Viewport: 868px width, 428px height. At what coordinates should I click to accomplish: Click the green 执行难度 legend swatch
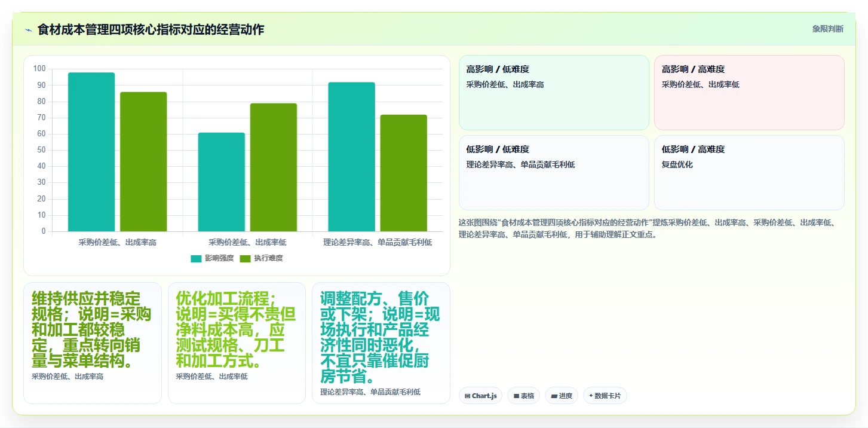[x=246, y=258]
